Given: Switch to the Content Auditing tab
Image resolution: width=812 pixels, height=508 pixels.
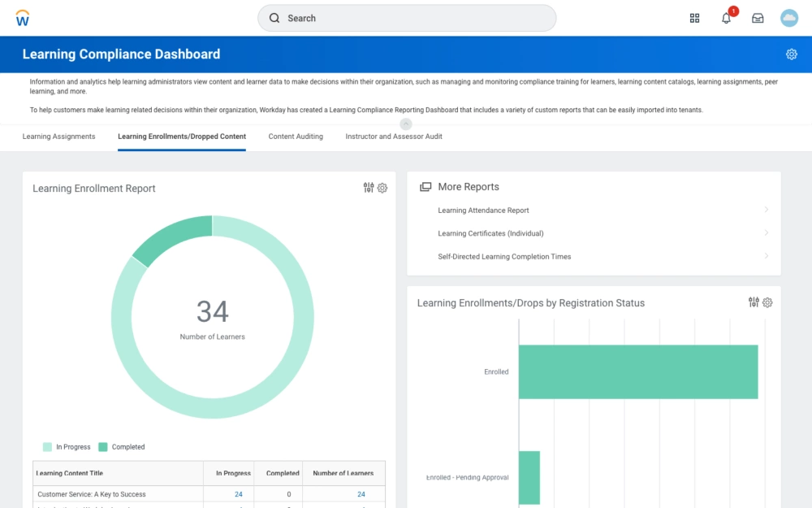Looking at the screenshot, I should [296, 137].
